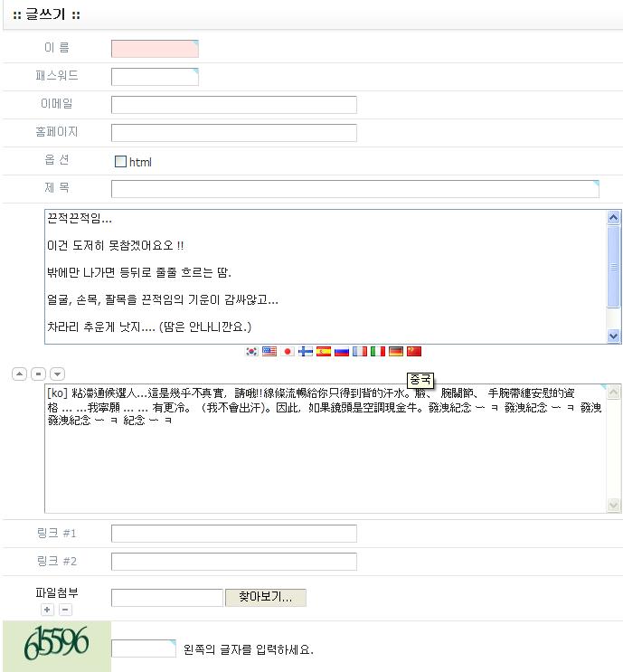Focus the 홈페이지 homepage field
This screenshot has width=623, height=672.
(234, 133)
